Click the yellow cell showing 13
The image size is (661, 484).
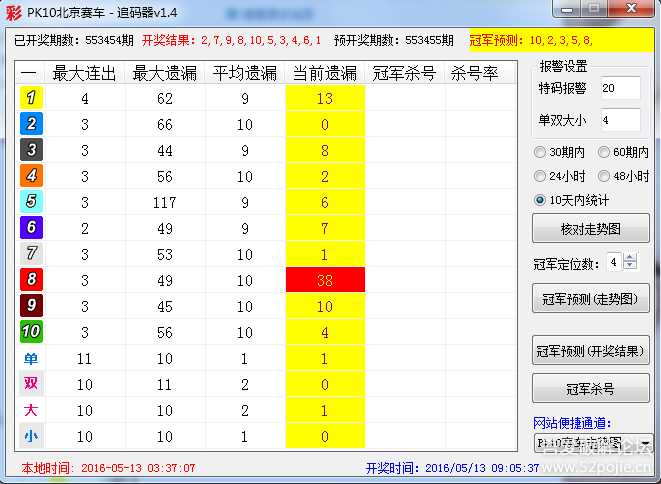tap(325, 98)
